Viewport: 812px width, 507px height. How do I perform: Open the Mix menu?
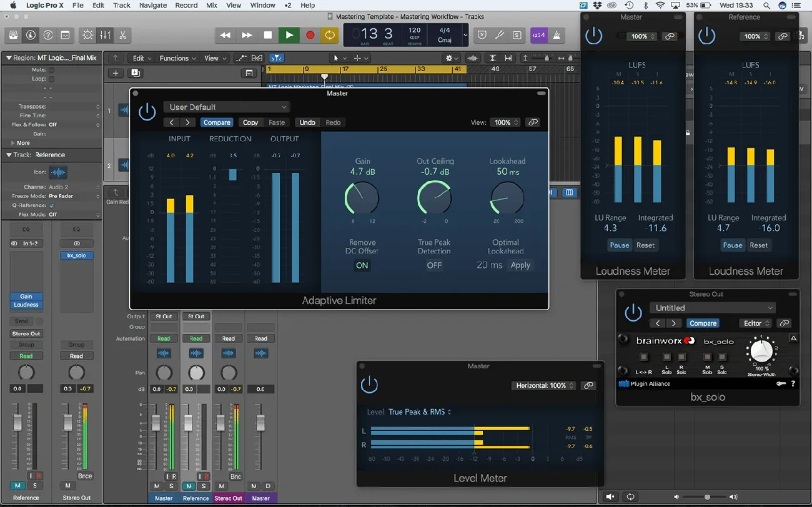[212, 5]
